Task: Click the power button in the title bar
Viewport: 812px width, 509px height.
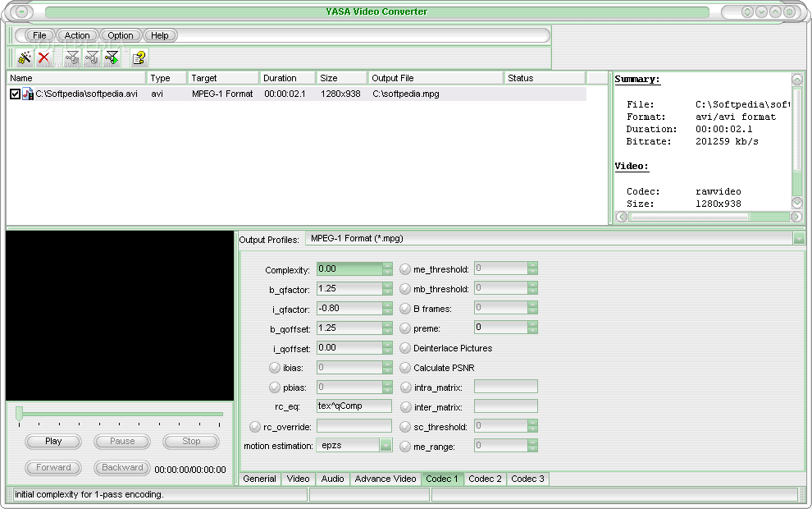Action: point(789,11)
